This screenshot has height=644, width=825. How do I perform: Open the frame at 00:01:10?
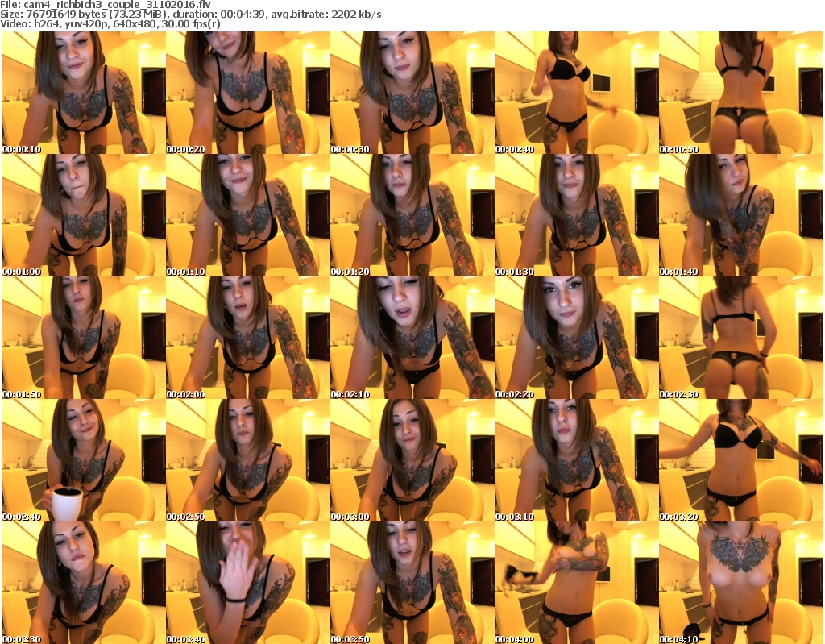pos(248,215)
